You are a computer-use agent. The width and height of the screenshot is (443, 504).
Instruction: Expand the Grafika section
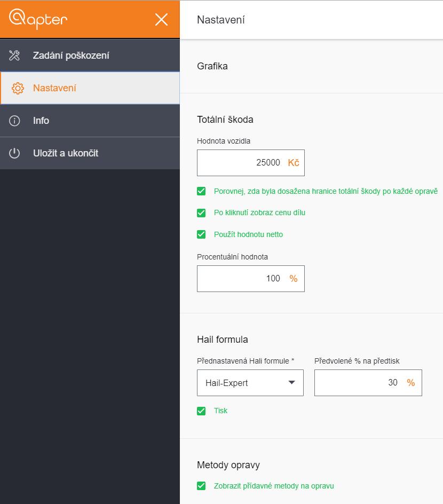tap(212, 66)
